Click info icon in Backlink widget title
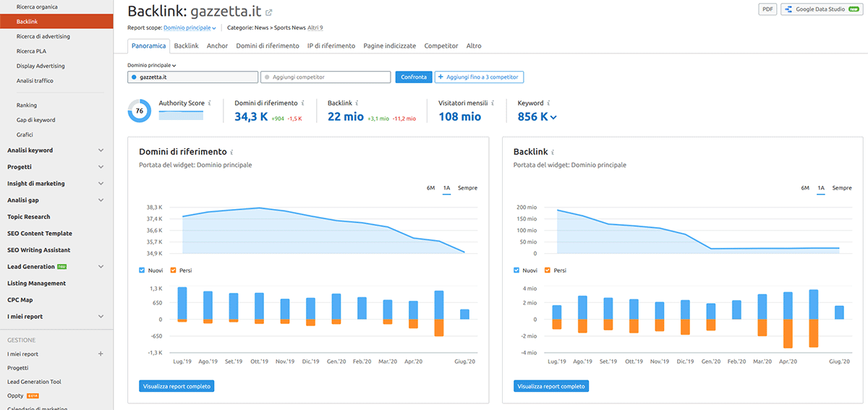Screen dimensions: 868x410 tap(553, 153)
